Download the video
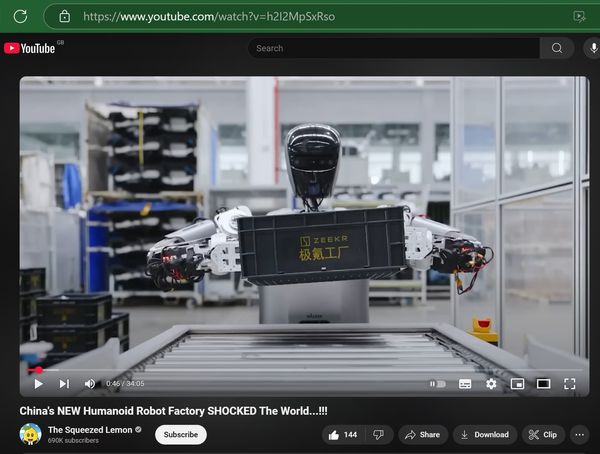Viewport: 600px width, 454px height. [x=485, y=435]
